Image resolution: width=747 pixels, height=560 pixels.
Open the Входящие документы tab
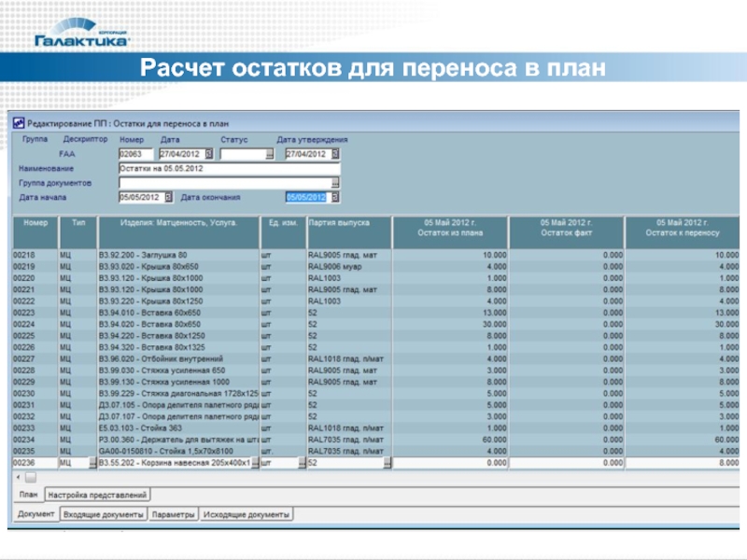104,514
